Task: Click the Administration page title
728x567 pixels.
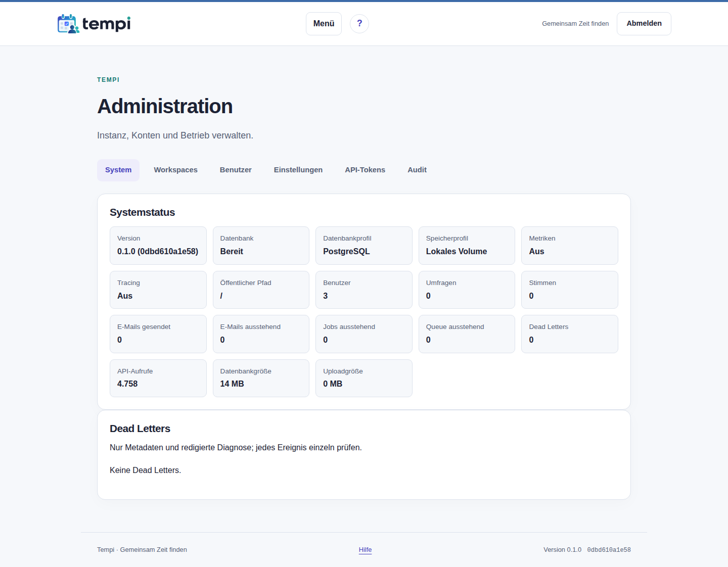Action: [x=165, y=107]
